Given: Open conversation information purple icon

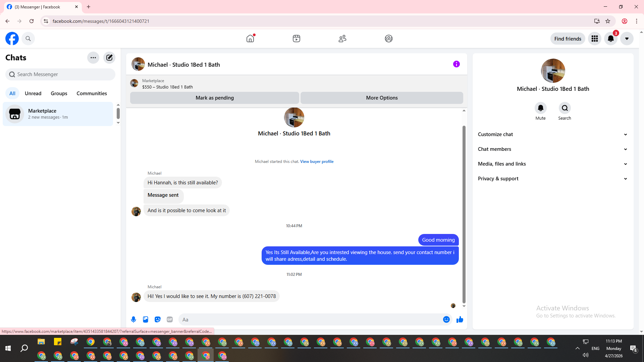Looking at the screenshot, I should click(x=457, y=64).
